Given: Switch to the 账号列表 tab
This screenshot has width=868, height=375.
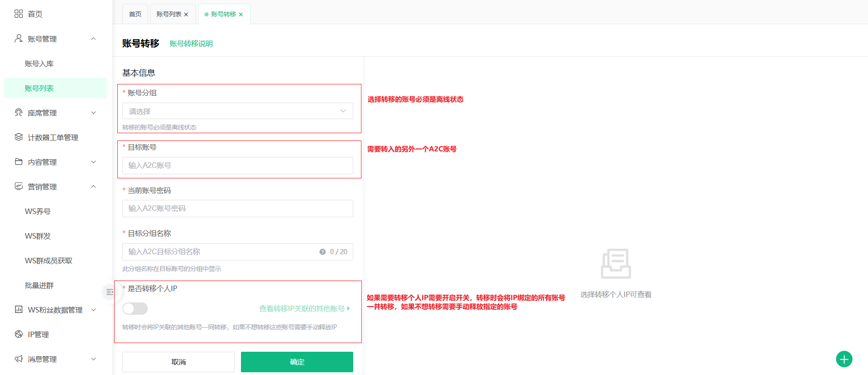Looking at the screenshot, I should pos(168,14).
